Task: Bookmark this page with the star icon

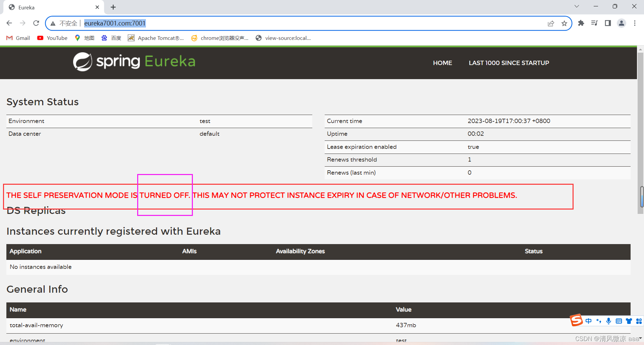Action: click(x=564, y=23)
